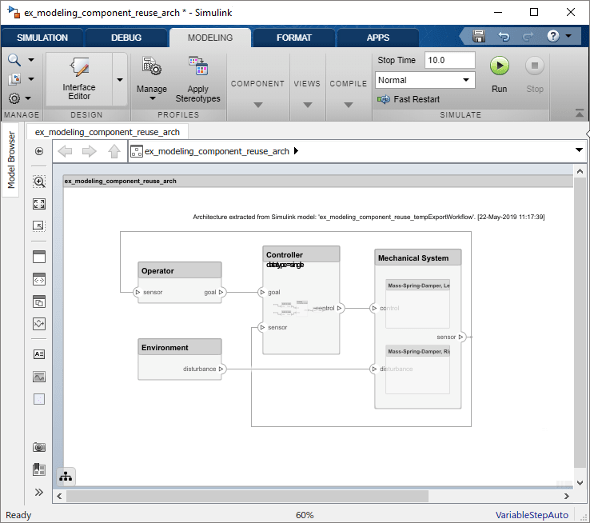
Task: Click the Stop Time input field
Action: (x=450, y=60)
